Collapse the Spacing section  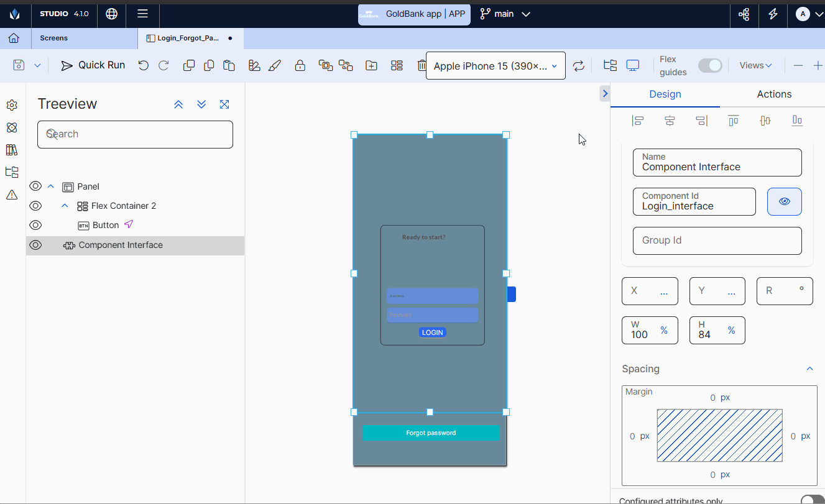tap(809, 369)
